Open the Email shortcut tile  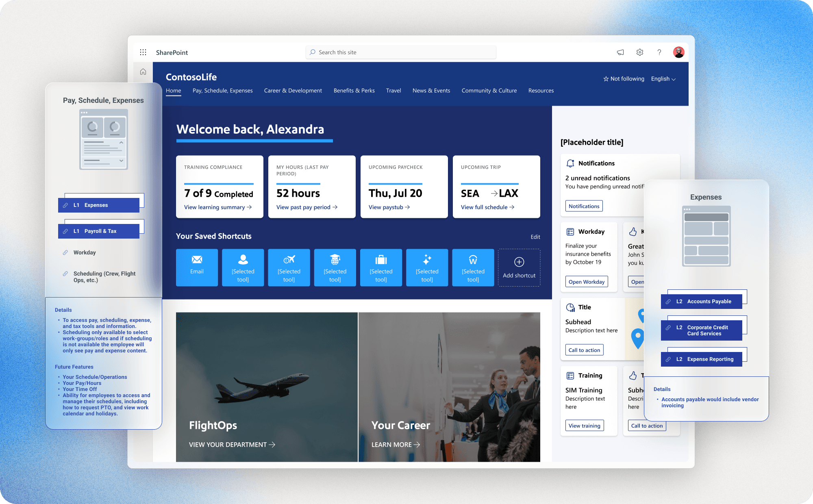197,267
